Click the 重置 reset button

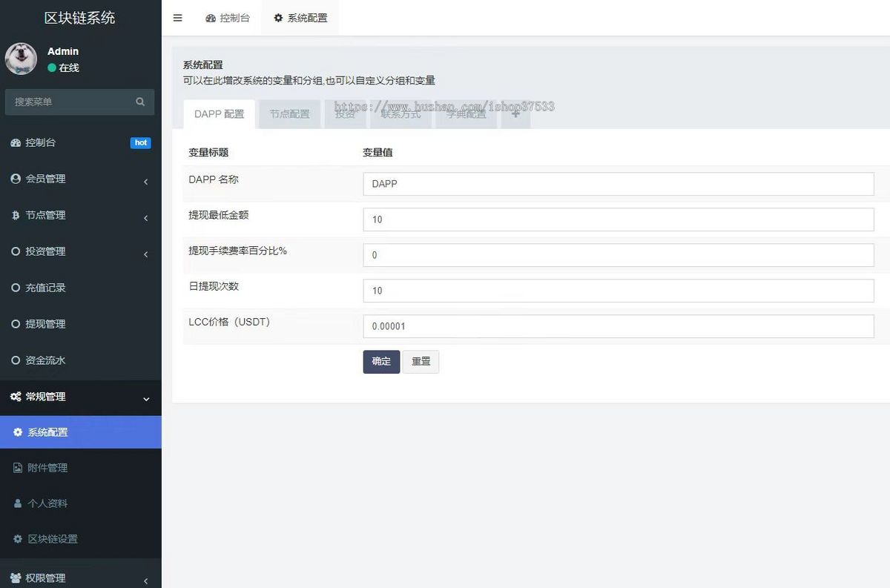(421, 362)
